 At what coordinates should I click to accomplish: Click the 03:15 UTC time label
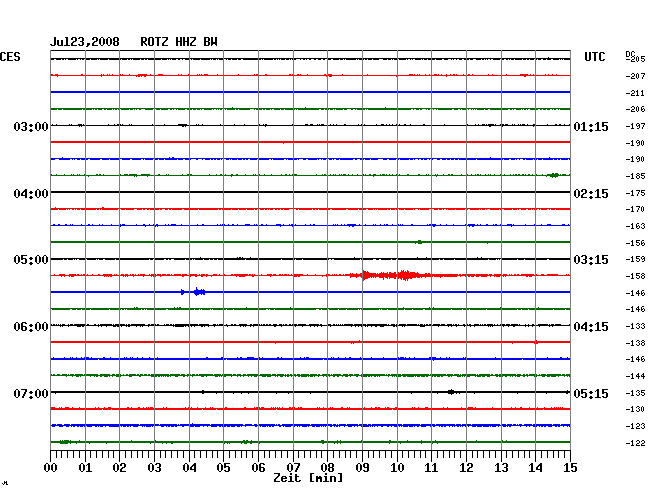(x=591, y=260)
